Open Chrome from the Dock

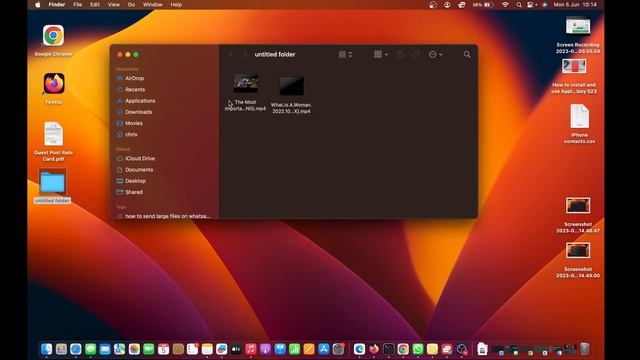403,349
